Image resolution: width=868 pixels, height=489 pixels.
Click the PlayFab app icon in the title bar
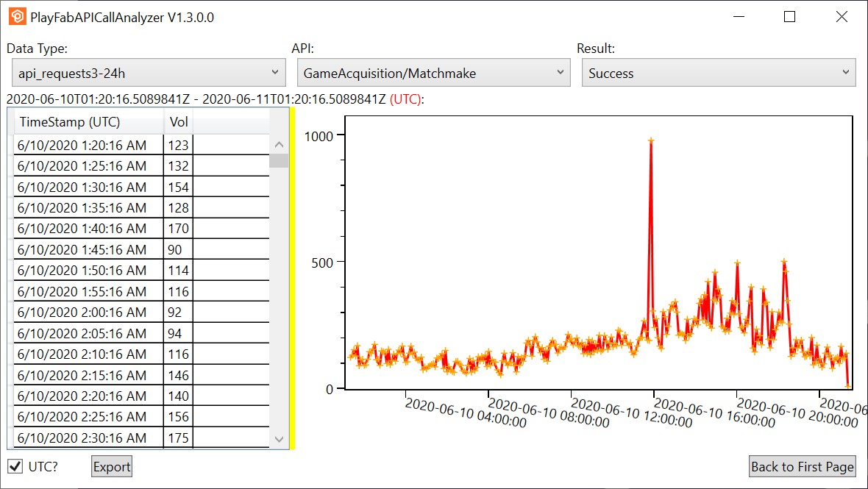pyautogui.click(x=17, y=17)
